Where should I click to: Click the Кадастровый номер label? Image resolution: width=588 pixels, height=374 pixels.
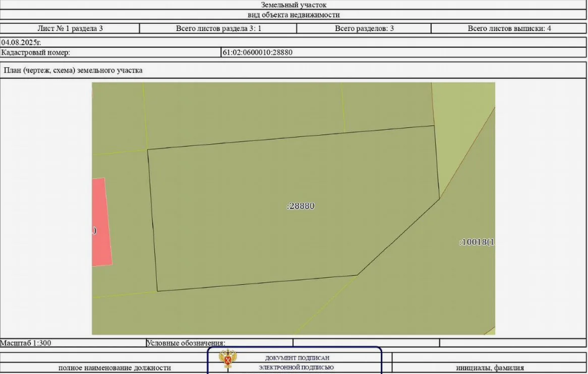click(35, 52)
